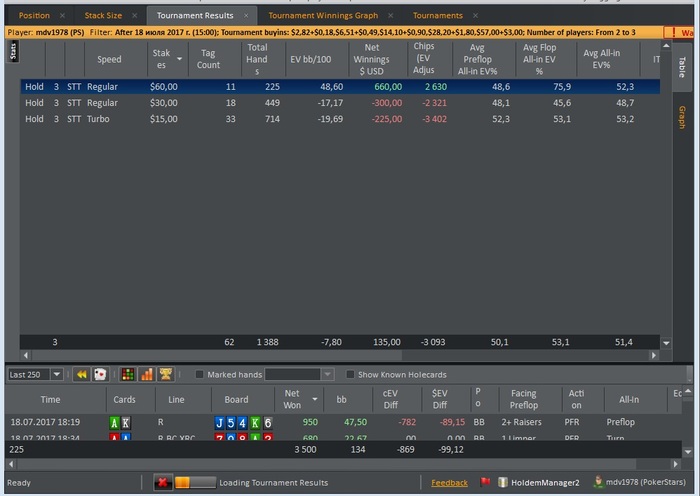Enable Show Known Holecards checkbox
This screenshot has width=700, height=496.
coord(350,375)
